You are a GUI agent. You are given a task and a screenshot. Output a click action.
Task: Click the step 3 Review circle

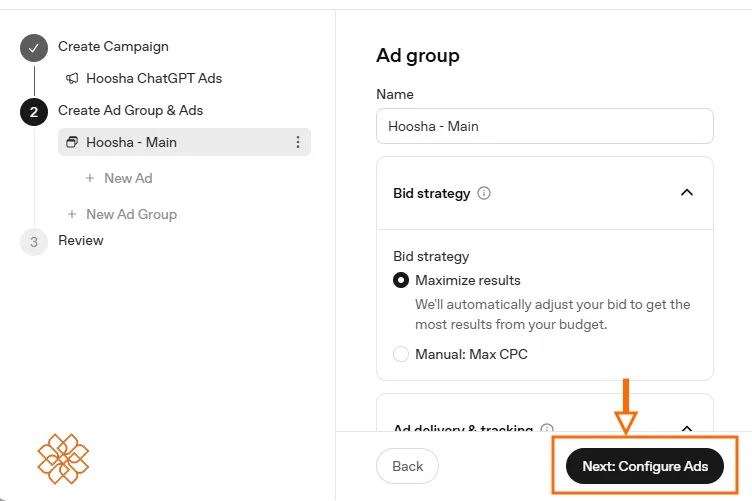tap(34, 242)
